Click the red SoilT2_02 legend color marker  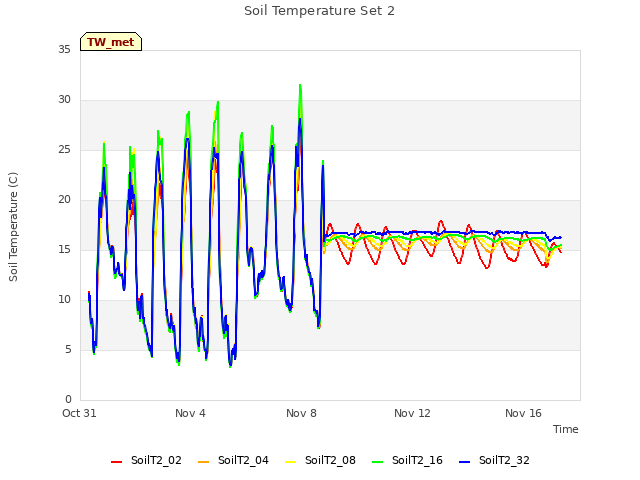(x=116, y=462)
